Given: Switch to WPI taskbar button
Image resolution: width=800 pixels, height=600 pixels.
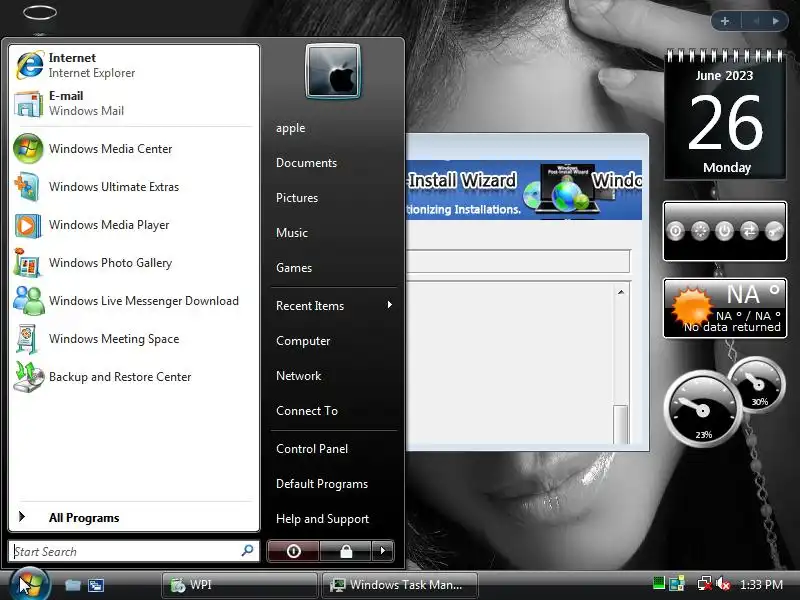Looking at the screenshot, I should (239, 585).
